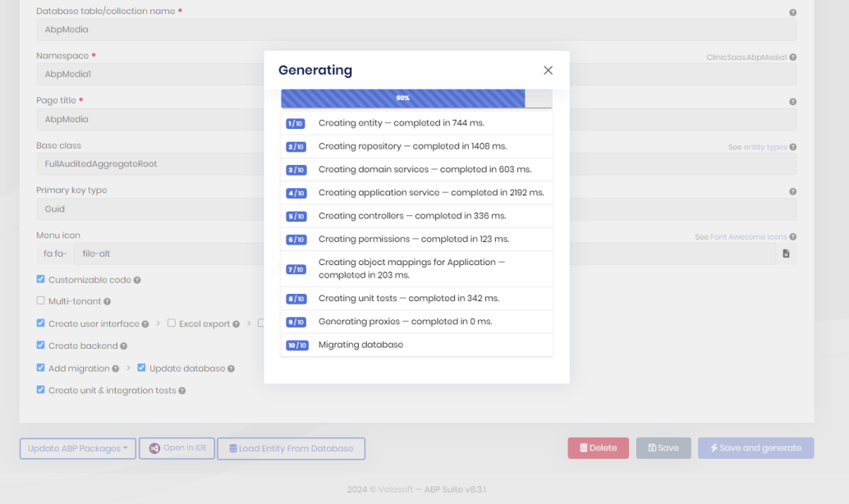Click help icon beside Update database
Screen dimensions: 849x504
231,369
